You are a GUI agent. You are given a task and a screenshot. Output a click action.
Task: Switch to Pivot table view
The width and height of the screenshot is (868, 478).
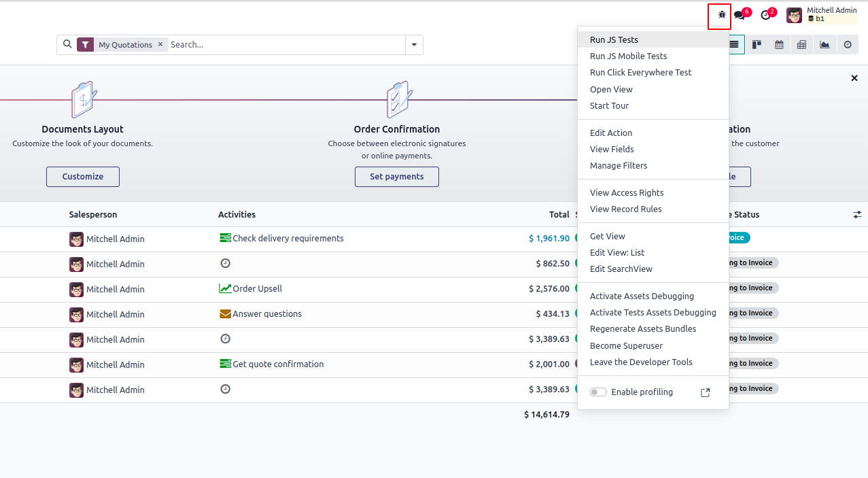click(801, 45)
